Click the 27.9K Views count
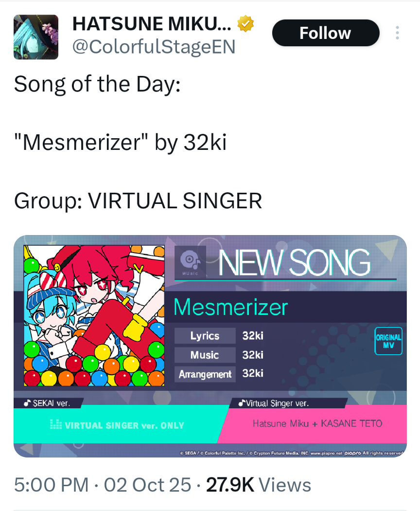The width and height of the screenshot is (420, 511). tap(259, 485)
